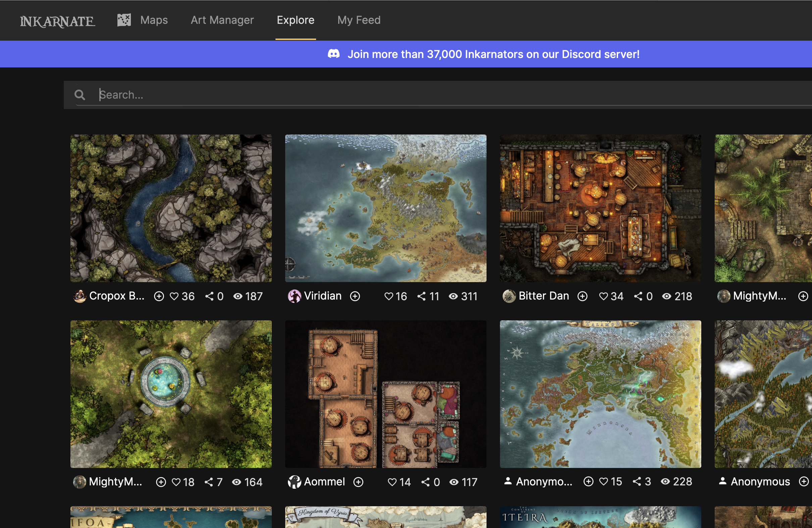Click the Join Discord server banner link

(493, 54)
